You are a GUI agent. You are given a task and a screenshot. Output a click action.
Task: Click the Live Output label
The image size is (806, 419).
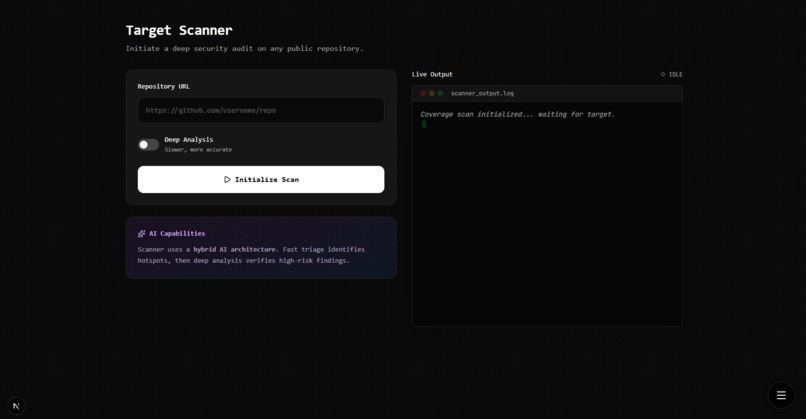tap(432, 75)
